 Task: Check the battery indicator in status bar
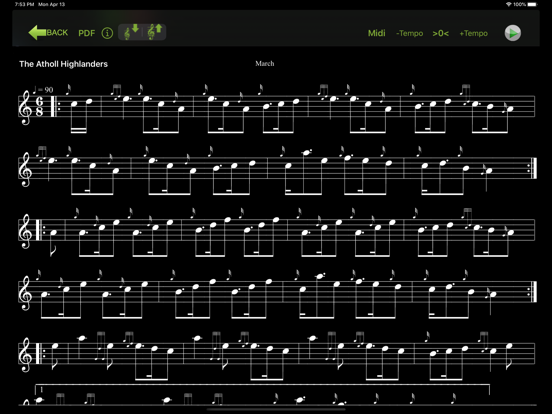533,4
